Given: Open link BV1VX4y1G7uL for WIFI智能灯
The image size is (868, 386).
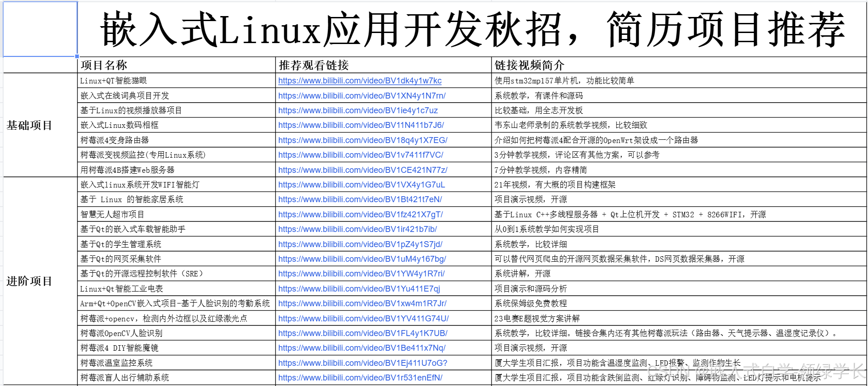Looking at the screenshot, I should point(361,185).
